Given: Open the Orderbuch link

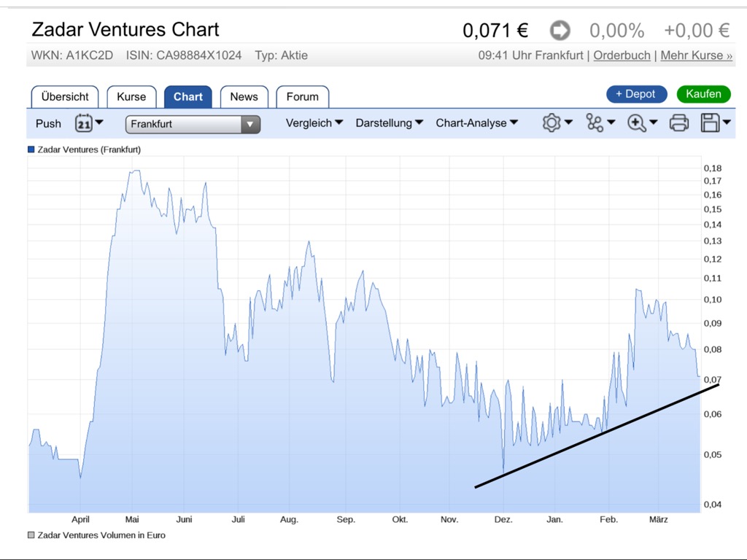Looking at the screenshot, I should pyautogui.click(x=622, y=55).
